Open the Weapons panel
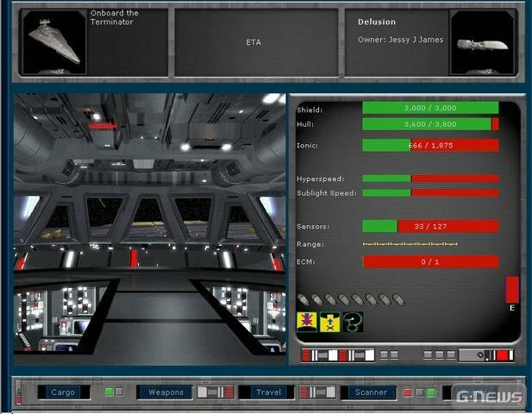Image resolution: width=532 pixels, height=414 pixels. [166, 392]
